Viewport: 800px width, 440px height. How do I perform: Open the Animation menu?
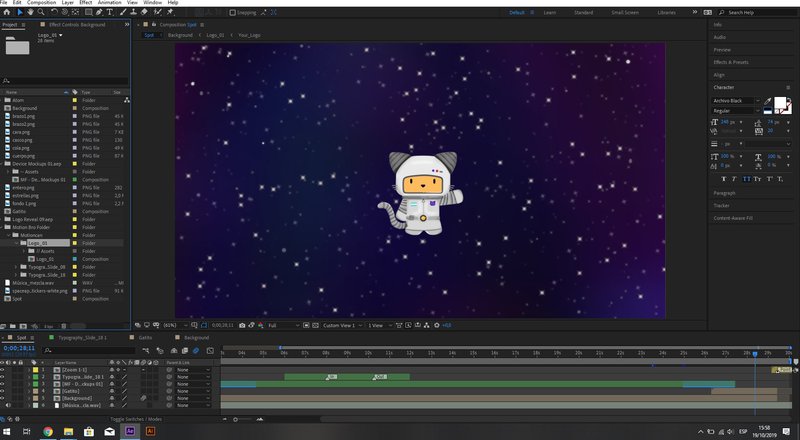(109, 3)
